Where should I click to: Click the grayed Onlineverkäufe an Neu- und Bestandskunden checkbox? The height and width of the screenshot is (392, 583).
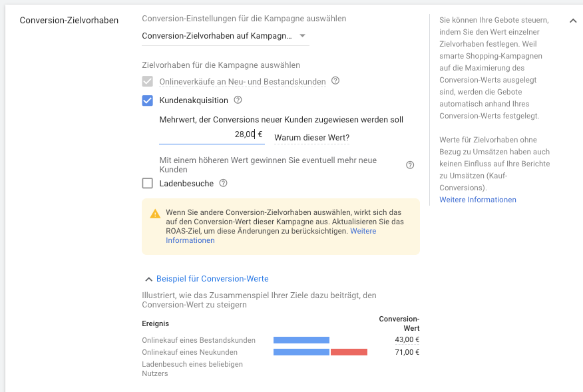click(x=147, y=81)
